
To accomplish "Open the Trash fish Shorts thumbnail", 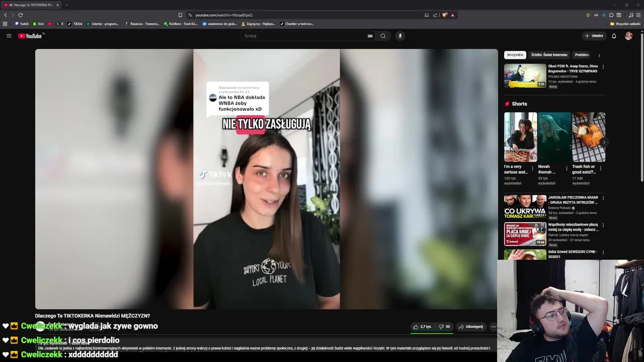I will pyautogui.click(x=589, y=137).
